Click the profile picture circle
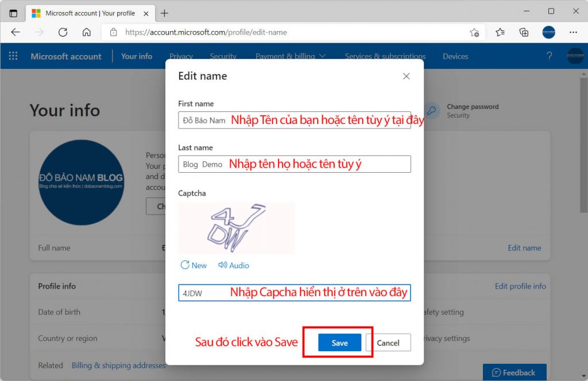Screen dimensions: 588x381 click(x=81, y=182)
